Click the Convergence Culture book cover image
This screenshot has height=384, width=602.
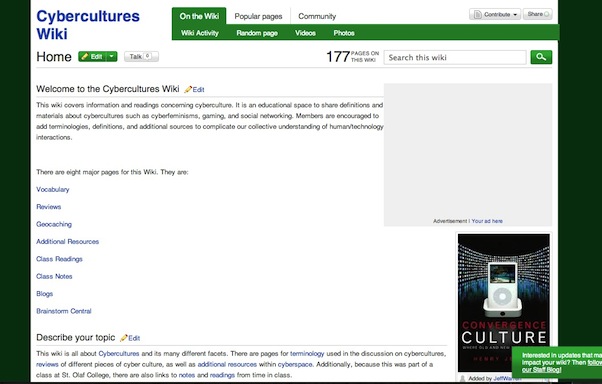[x=503, y=303]
